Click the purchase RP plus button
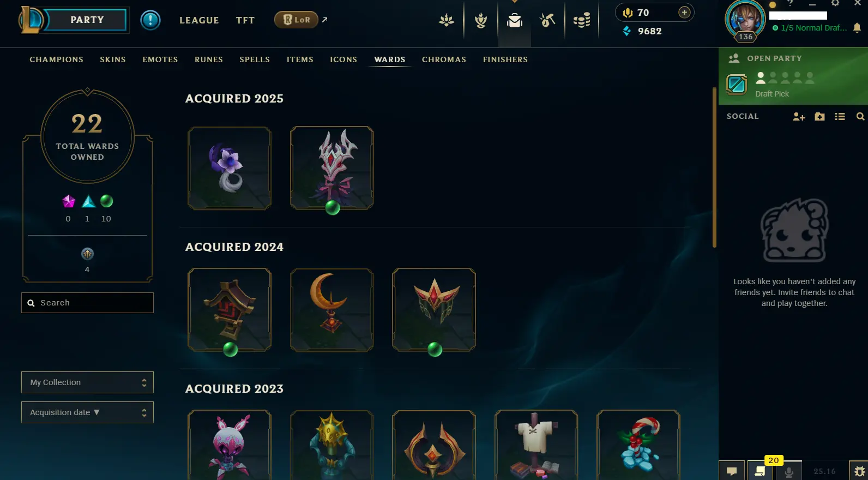868x480 pixels. (x=684, y=13)
